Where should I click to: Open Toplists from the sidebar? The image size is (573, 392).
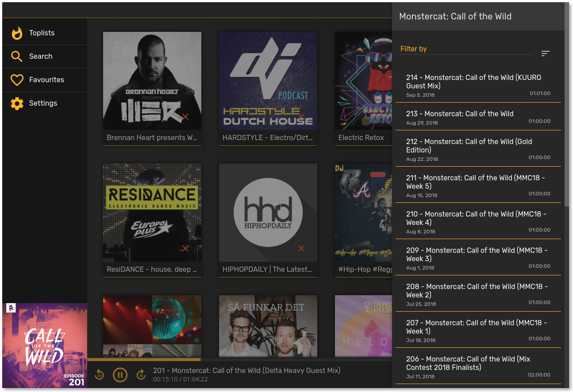tap(45, 33)
